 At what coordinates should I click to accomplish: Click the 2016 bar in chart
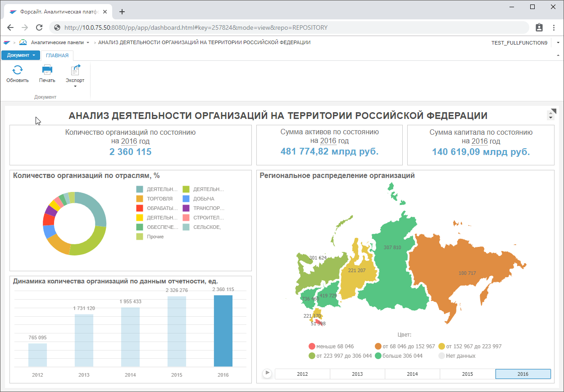click(x=223, y=331)
